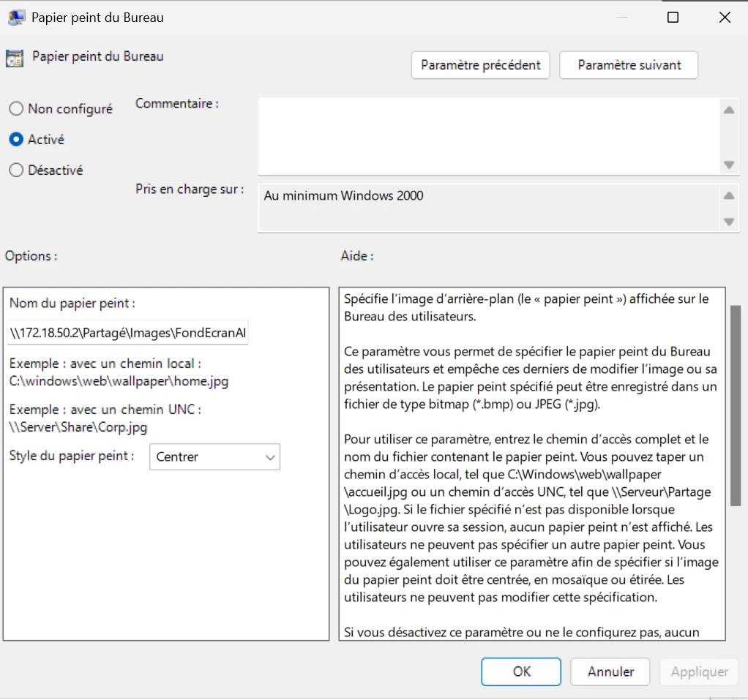
Task: Click the Commentaire scroll up arrow
Action: click(x=729, y=110)
